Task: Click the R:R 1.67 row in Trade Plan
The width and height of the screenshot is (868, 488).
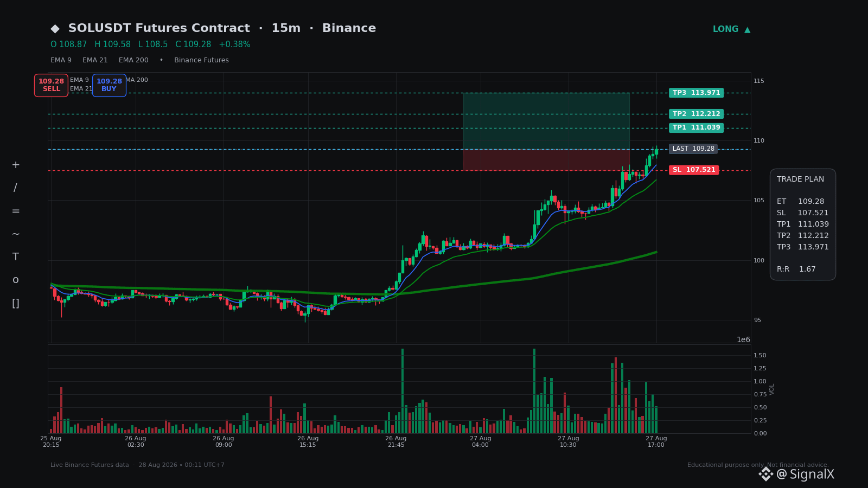Action: tap(796, 269)
